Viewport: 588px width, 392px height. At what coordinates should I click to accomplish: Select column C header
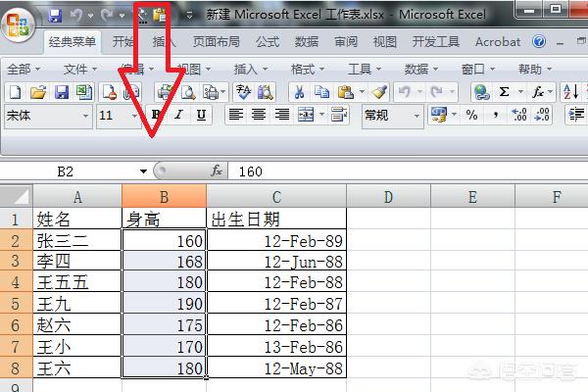click(x=276, y=197)
